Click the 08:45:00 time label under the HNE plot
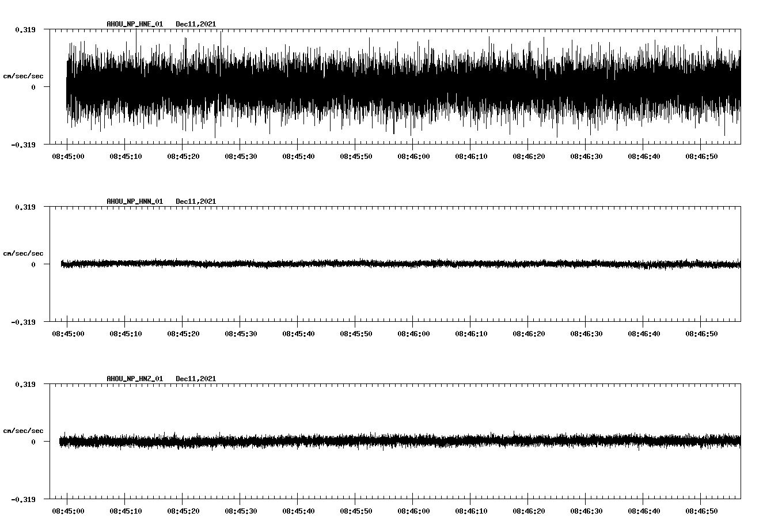The height and width of the screenshot is (532, 782). point(68,157)
